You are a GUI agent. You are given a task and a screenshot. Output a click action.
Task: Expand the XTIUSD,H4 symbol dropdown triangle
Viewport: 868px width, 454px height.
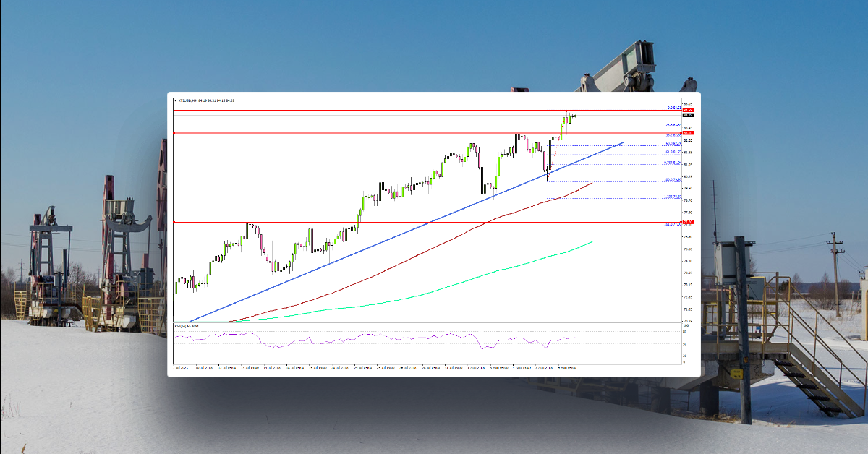point(174,101)
